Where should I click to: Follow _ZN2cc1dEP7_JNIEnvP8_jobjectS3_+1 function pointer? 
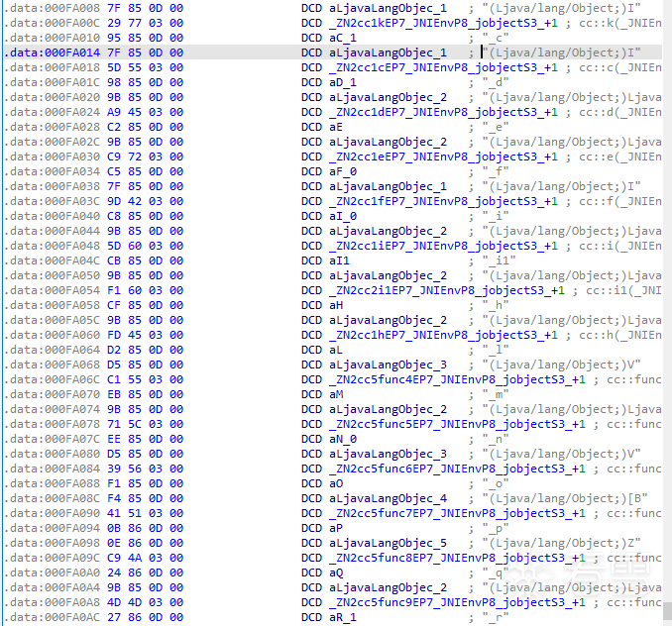coord(444,112)
